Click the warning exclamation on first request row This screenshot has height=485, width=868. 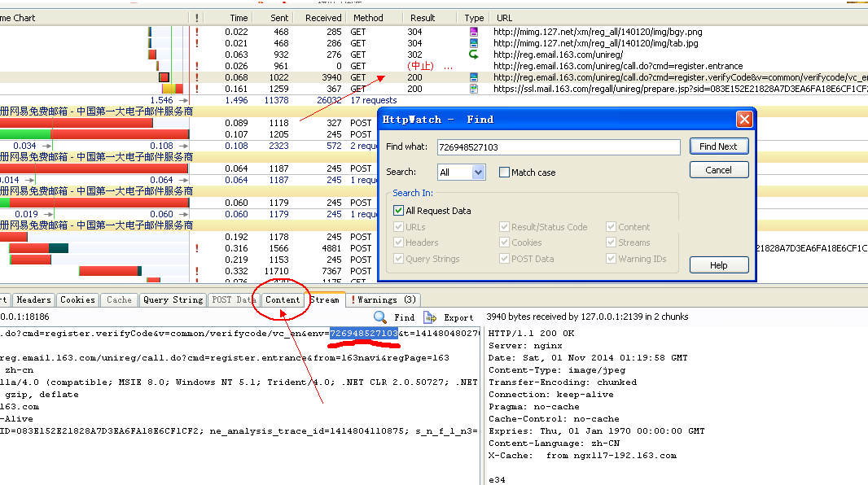[x=197, y=32]
